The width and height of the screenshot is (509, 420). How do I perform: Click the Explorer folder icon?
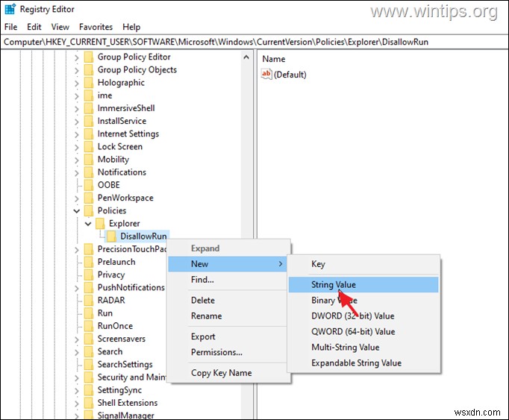[x=100, y=224]
